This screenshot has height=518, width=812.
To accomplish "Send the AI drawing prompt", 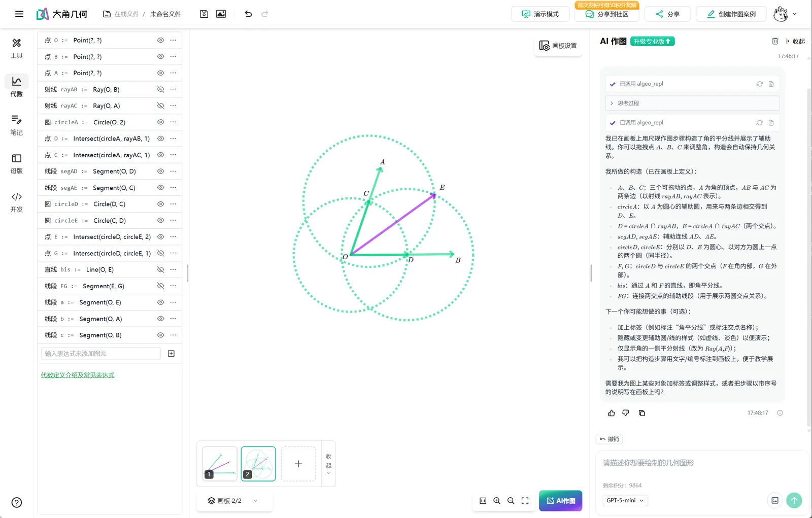I will (794, 500).
